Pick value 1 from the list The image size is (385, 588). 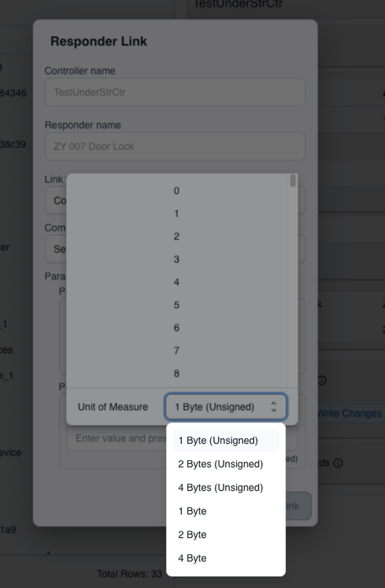[x=176, y=214]
